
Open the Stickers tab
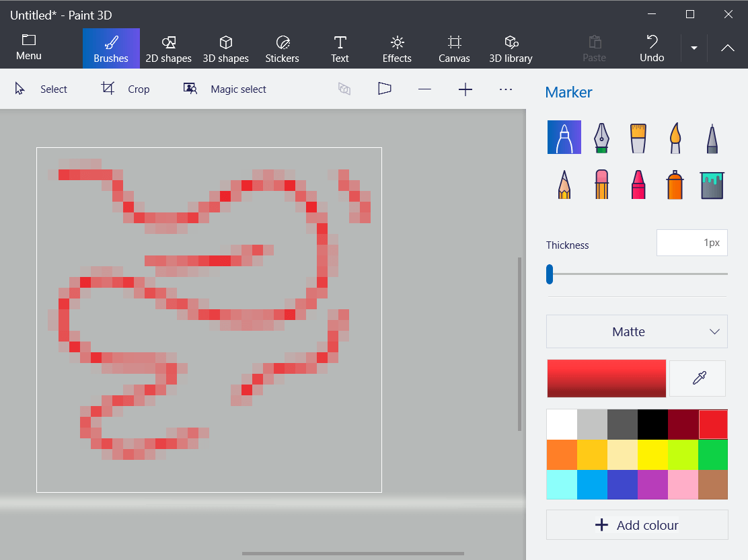tap(282, 48)
